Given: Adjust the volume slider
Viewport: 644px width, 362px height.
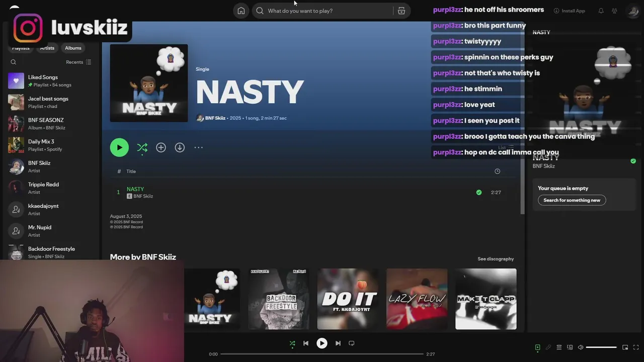Looking at the screenshot, I should (x=601, y=347).
